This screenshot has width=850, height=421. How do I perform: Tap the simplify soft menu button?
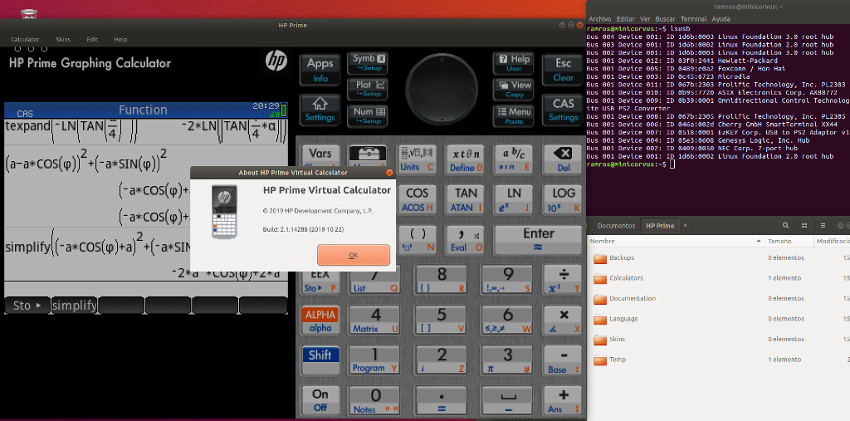[74, 306]
